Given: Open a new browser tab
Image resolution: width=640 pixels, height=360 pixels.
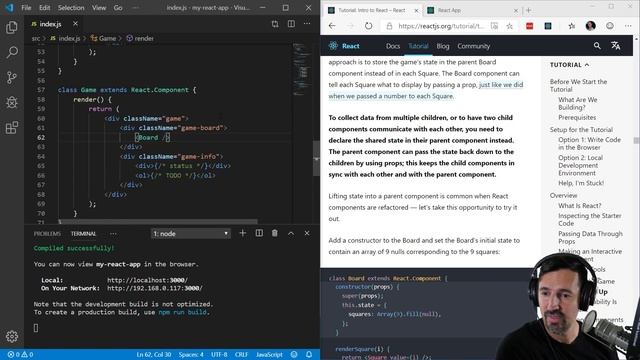Looking at the screenshot, I should (529, 10).
